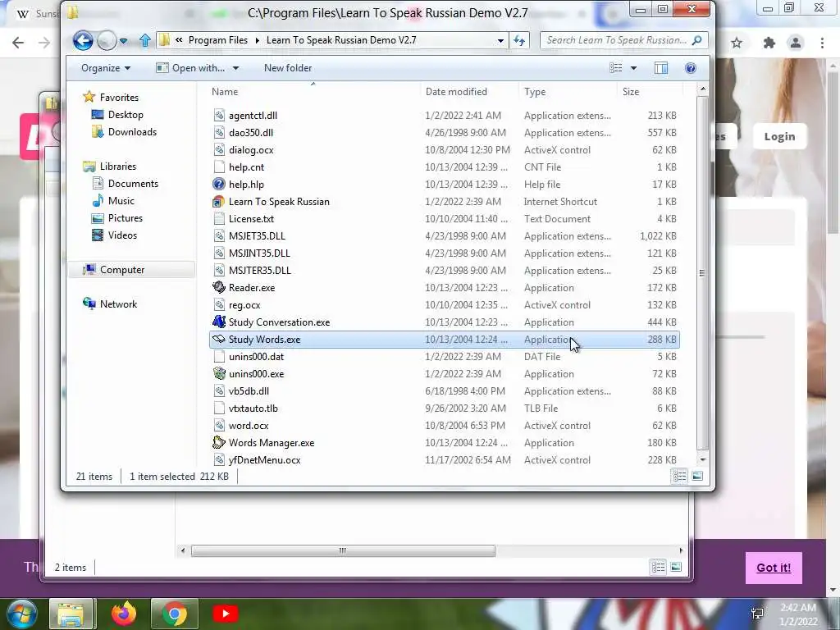Screen dimensions: 840x630
Task: Sort by Date modified column header
Action: [470, 92]
